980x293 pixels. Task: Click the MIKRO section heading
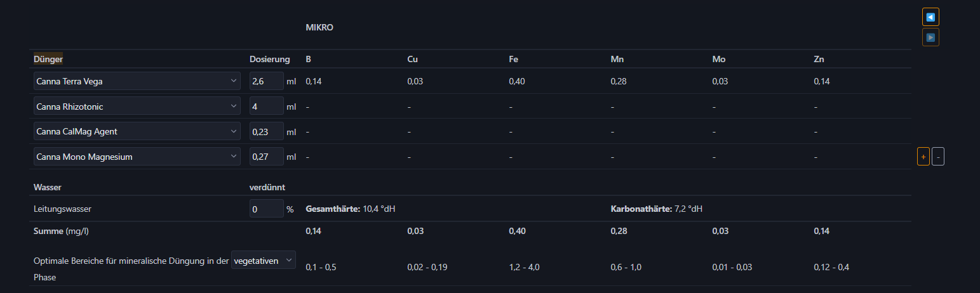pyautogui.click(x=319, y=28)
